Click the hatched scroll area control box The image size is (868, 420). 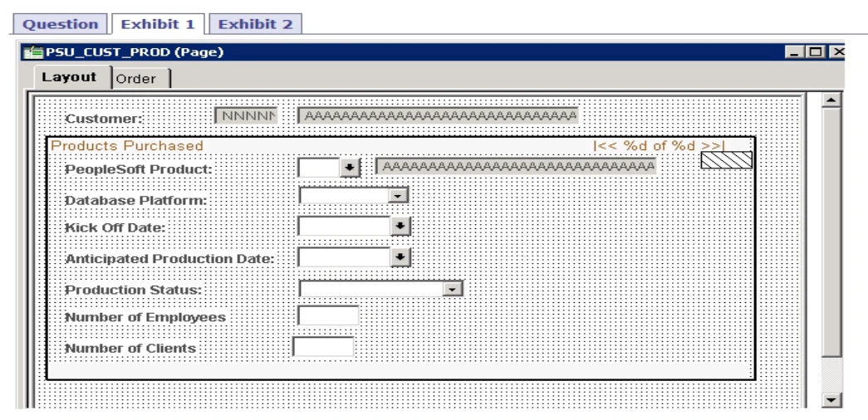tap(726, 160)
